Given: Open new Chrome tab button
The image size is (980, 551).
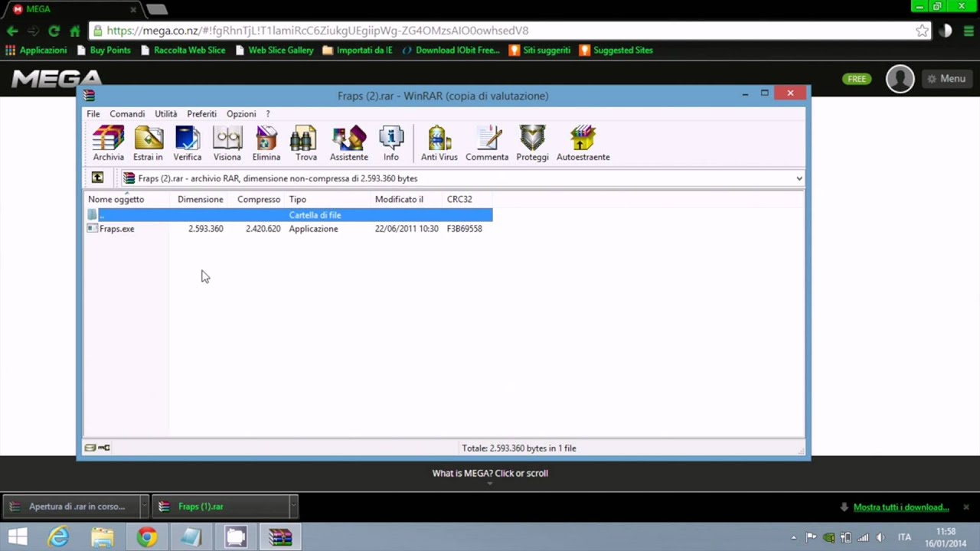Looking at the screenshot, I should tap(156, 9).
